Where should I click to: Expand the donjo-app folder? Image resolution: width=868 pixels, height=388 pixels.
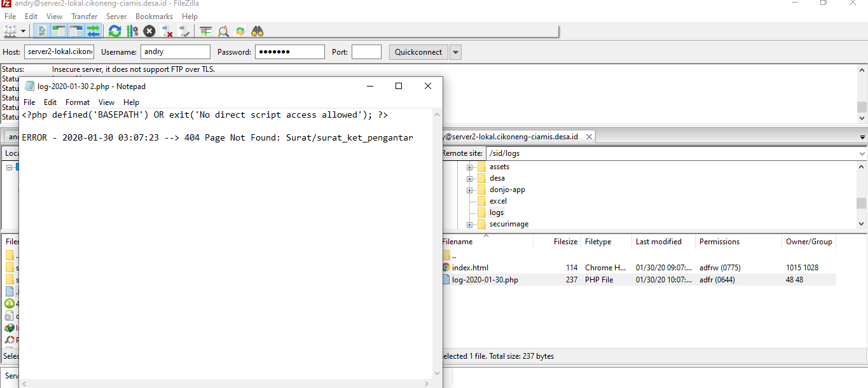point(469,189)
